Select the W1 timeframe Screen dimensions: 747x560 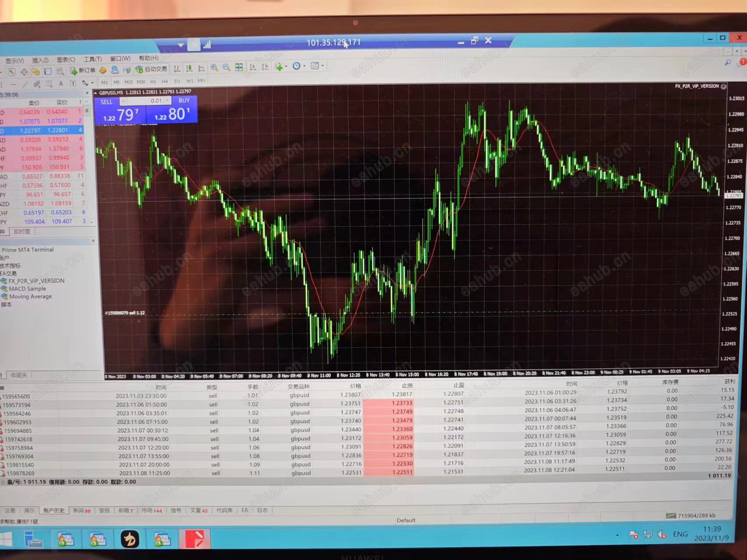190,81
